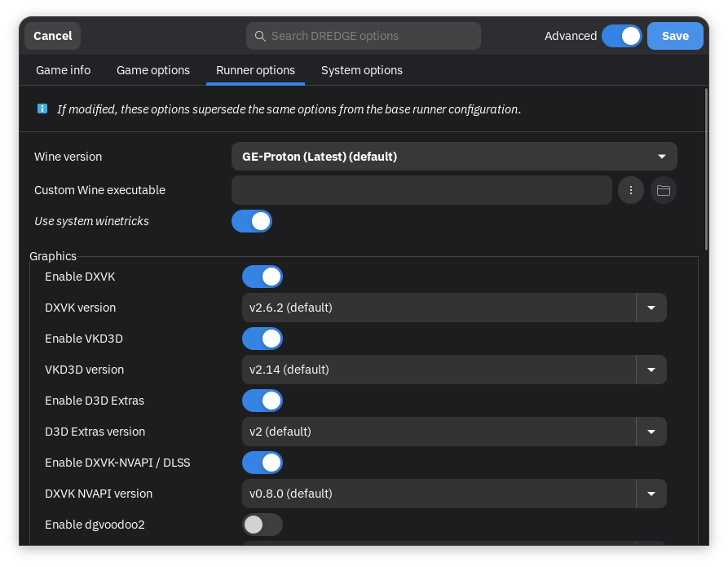
Task: Disable Use system winetricks
Action: coord(252,221)
